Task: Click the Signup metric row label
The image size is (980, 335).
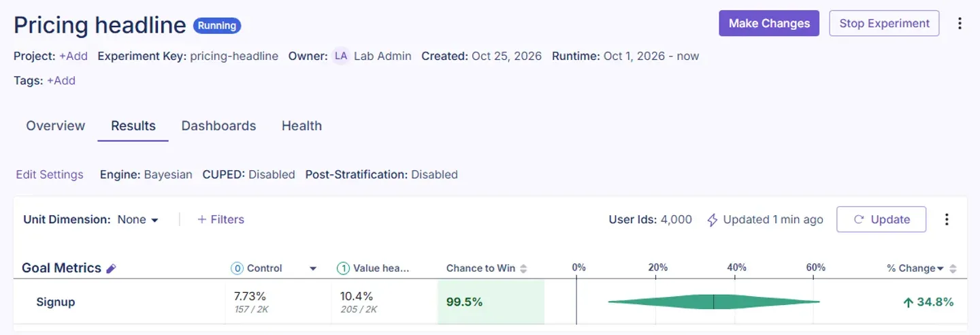Action: tap(55, 302)
